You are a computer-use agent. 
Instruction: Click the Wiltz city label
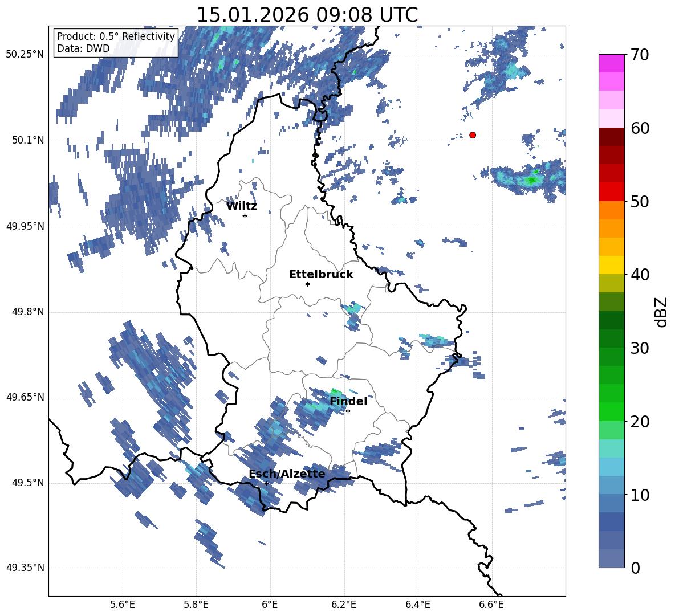click(242, 206)
